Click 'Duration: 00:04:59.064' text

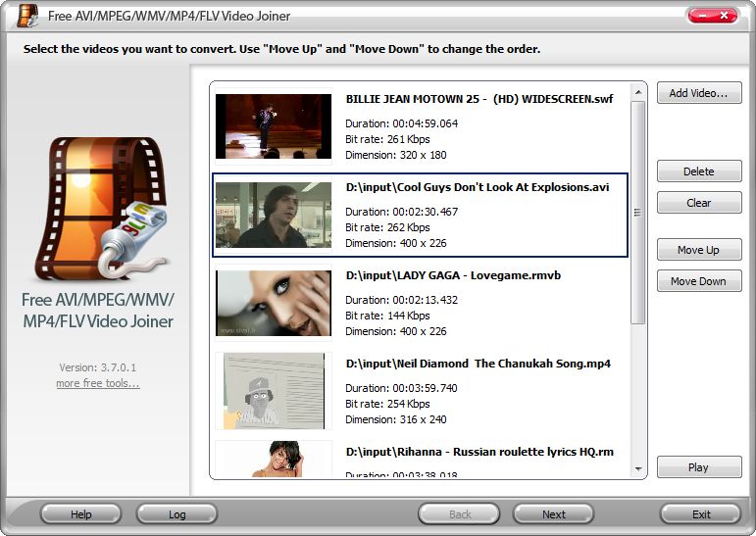(x=402, y=123)
